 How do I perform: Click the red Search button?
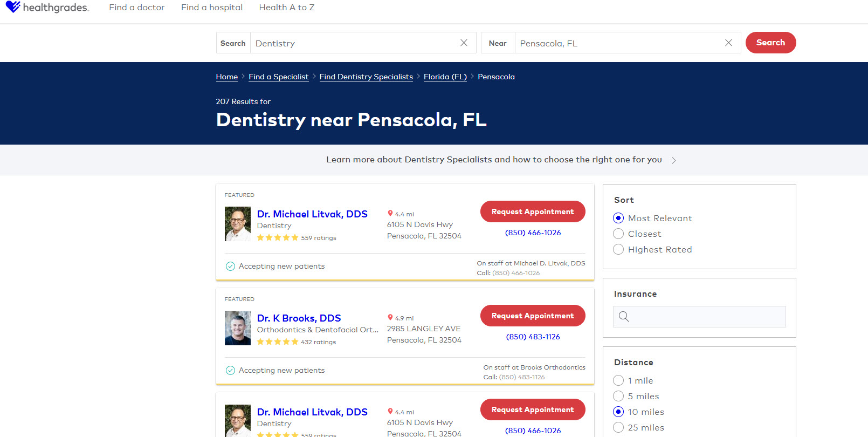pos(770,43)
